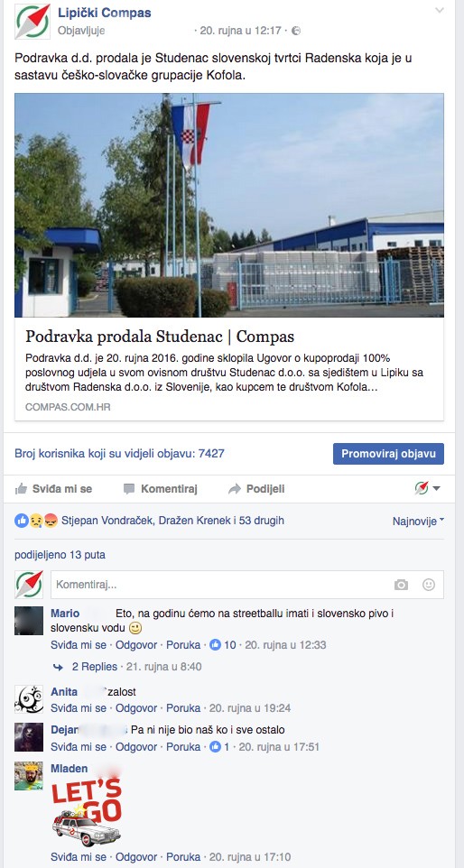
Task: Click the Podijeli share arrow action
Action: (257, 489)
